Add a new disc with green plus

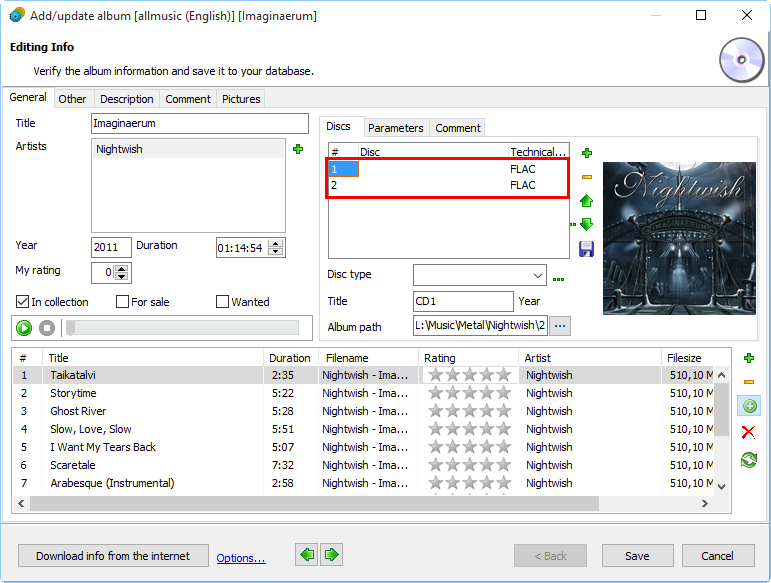click(587, 153)
